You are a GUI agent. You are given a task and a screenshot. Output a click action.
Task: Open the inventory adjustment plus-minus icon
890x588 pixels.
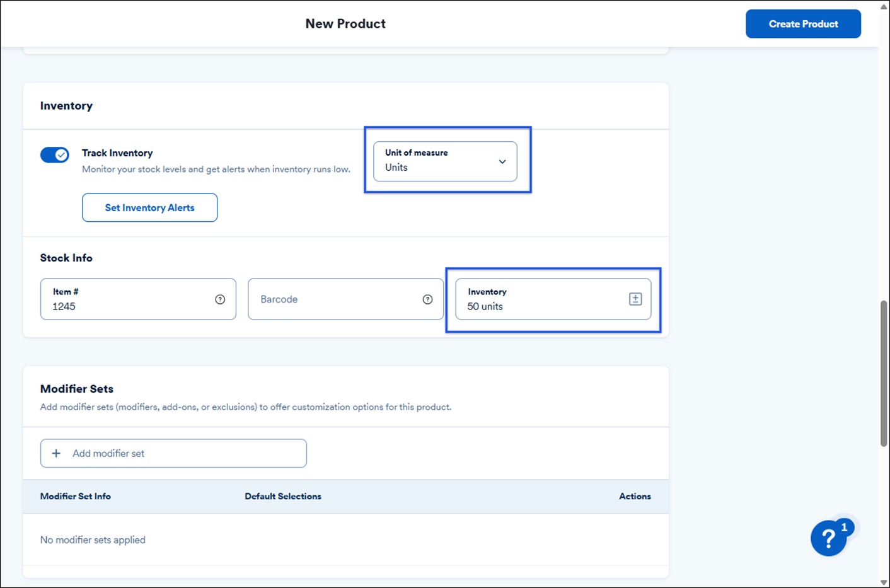635,299
